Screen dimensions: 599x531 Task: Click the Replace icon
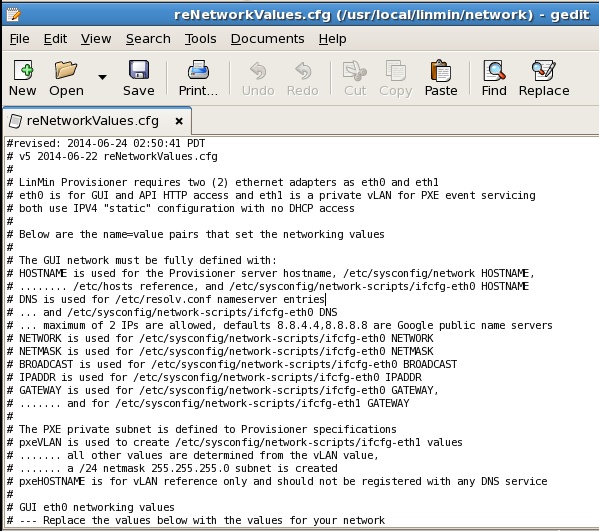[544, 71]
